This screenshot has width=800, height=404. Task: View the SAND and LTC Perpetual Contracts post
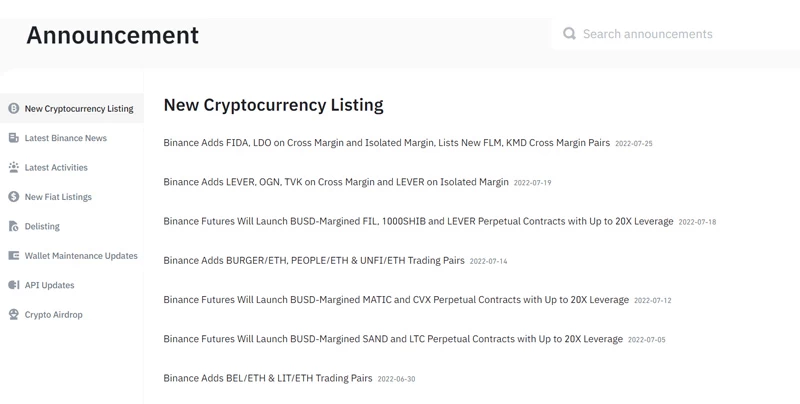click(x=393, y=339)
